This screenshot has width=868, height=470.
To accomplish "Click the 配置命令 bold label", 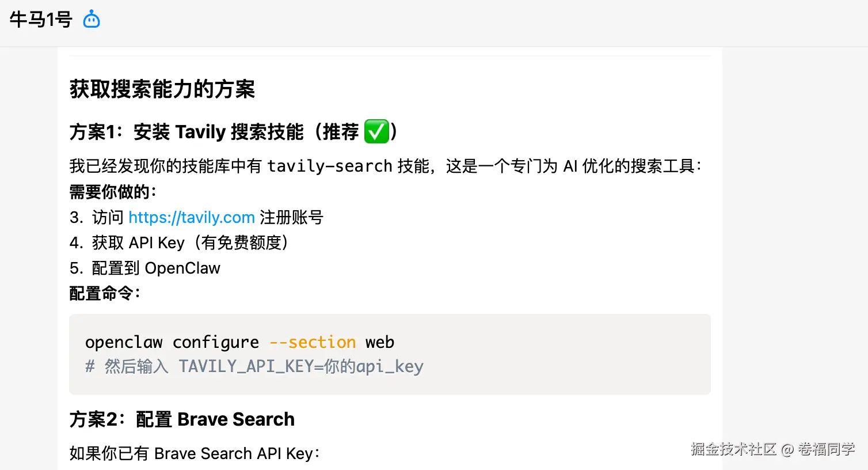I will pyautogui.click(x=105, y=293).
